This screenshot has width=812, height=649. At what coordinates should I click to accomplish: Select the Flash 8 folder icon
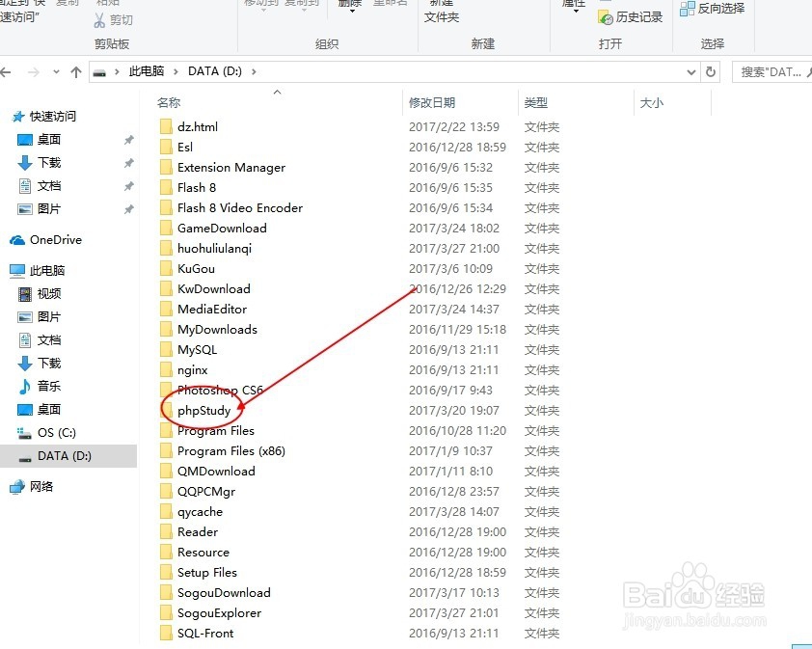point(166,187)
